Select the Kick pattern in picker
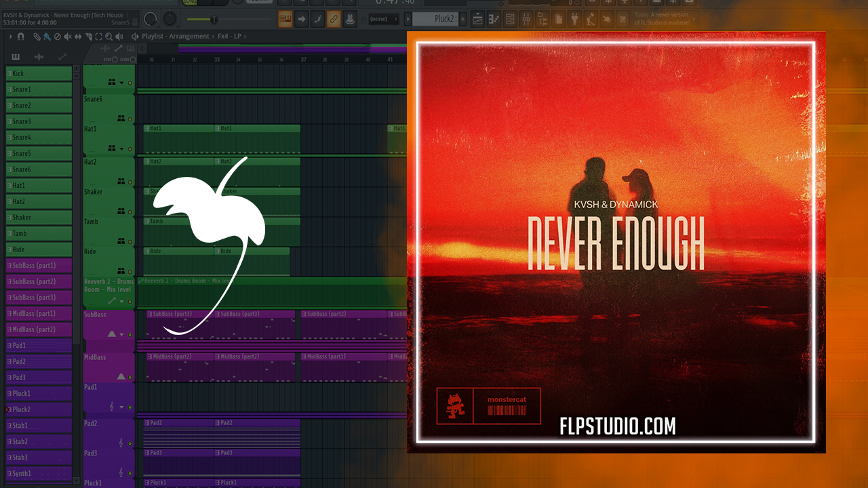The height and width of the screenshot is (488, 868). (x=39, y=73)
